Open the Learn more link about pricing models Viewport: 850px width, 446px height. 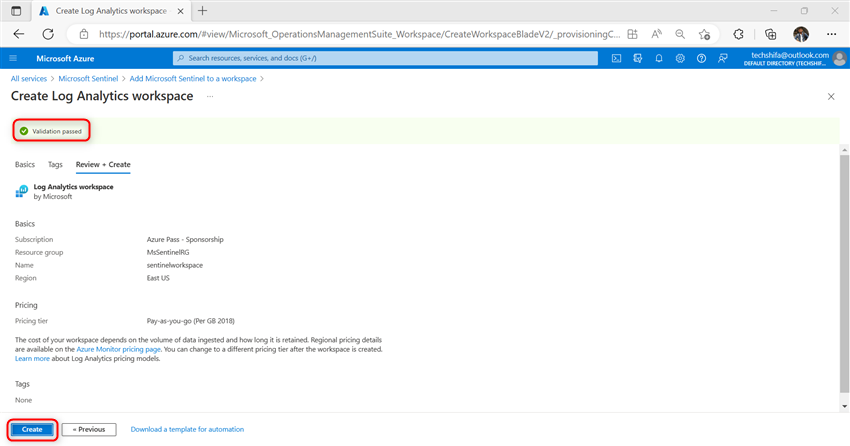click(32, 359)
